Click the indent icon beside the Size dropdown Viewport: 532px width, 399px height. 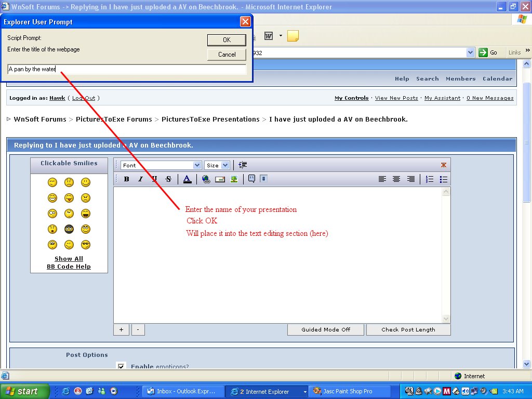(243, 165)
